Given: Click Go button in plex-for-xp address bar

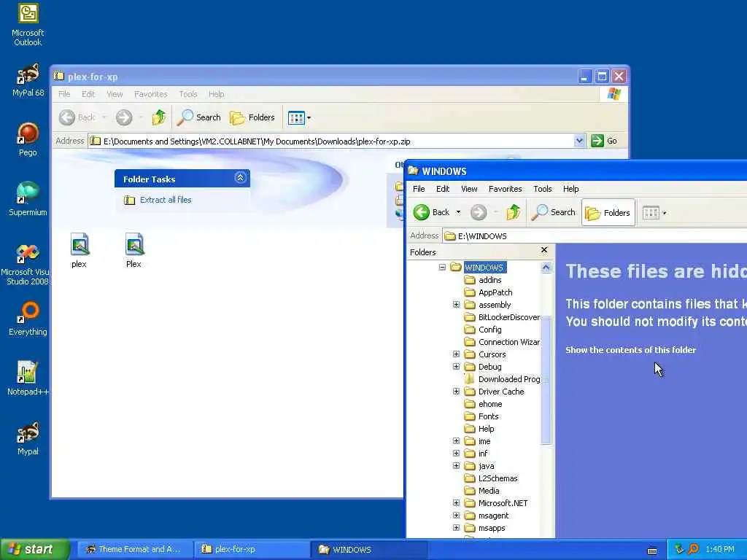Looking at the screenshot, I should pos(604,141).
